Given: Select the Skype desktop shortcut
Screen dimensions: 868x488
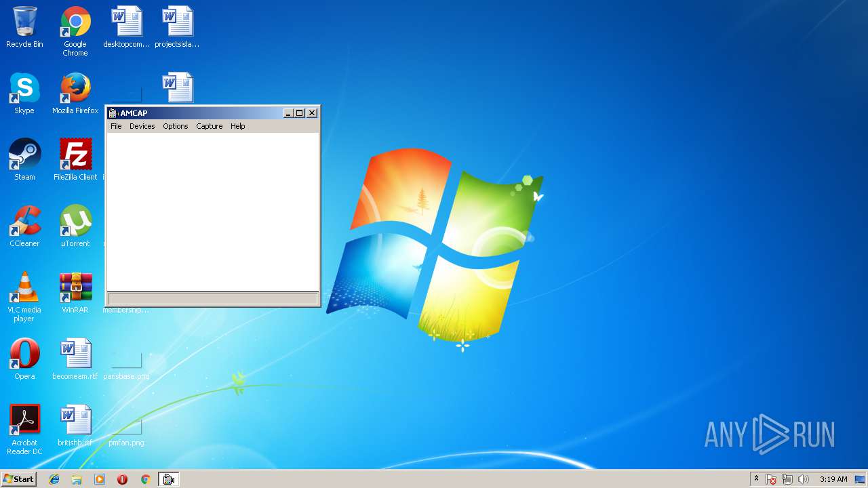Looking at the screenshot, I should coord(24,94).
